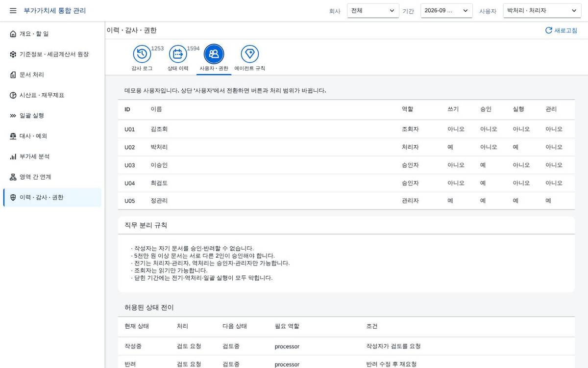This screenshot has width=588, height=368.
Task: Click the 새로고침 button text
Action: [x=565, y=30]
